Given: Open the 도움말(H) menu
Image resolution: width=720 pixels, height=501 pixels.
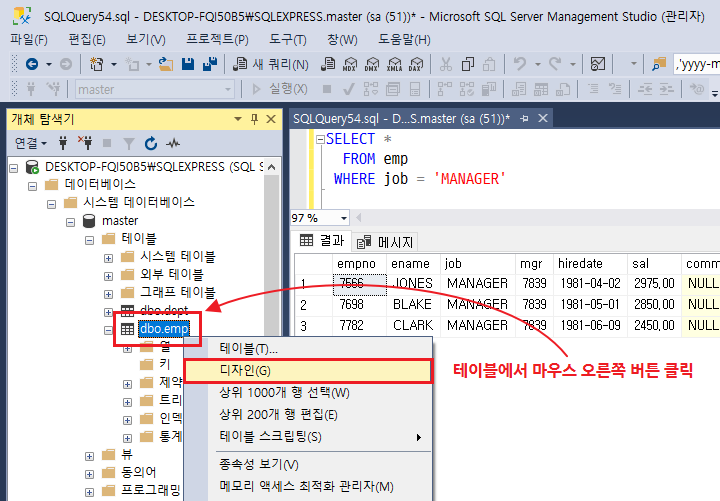Looking at the screenshot, I should click(404, 39).
